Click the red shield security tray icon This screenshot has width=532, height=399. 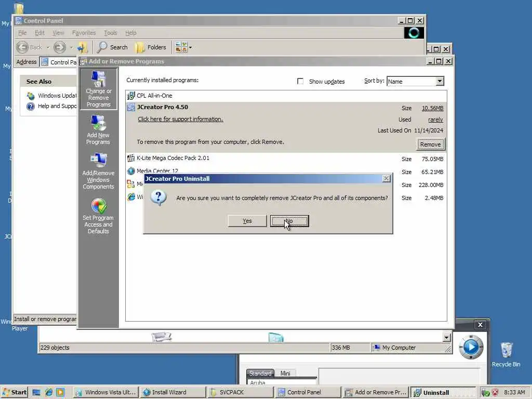[x=495, y=393]
